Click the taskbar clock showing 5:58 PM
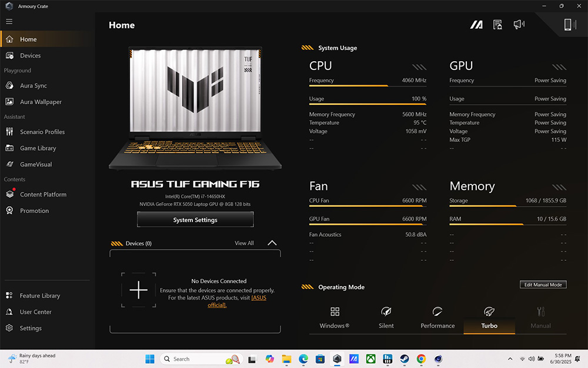588x368 pixels. click(560, 359)
